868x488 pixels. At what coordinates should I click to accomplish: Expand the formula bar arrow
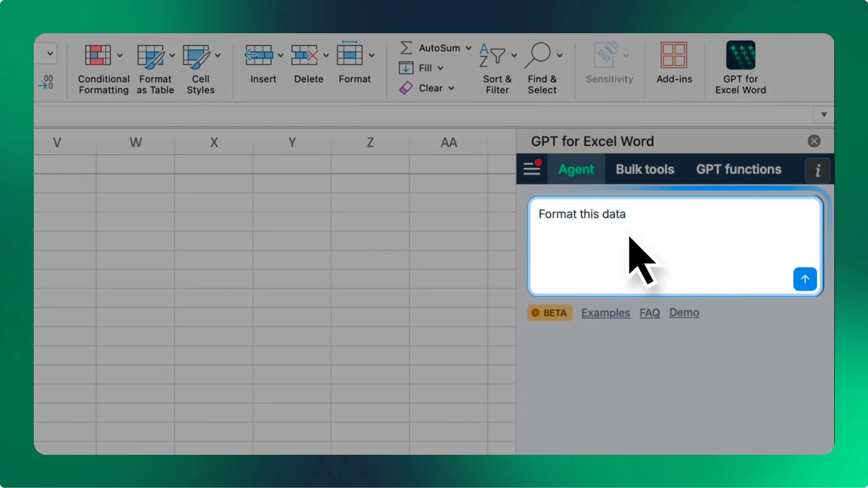pyautogui.click(x=824, y=115)
